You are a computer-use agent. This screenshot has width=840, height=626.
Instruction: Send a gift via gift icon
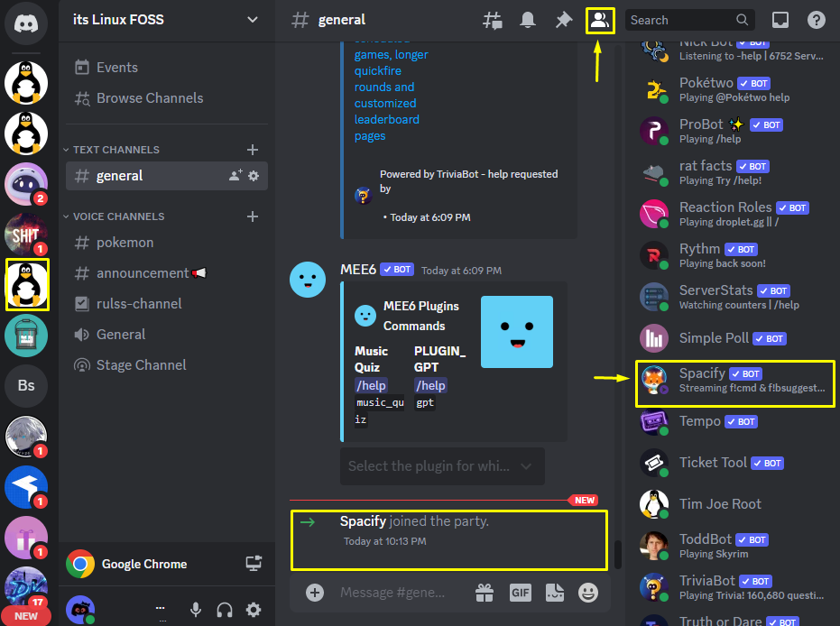(485, 593)
